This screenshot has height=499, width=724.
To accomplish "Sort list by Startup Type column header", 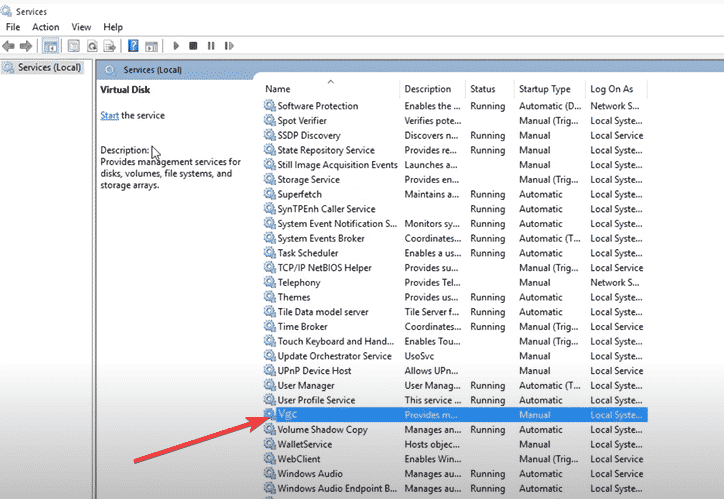I will click(544, 89).
